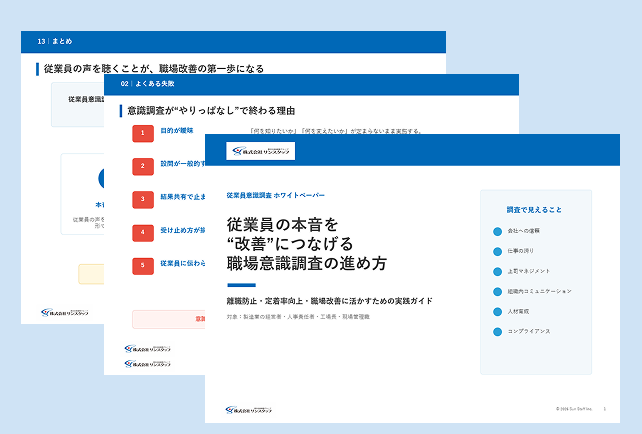Click the red number 3 badge
The width and height of the screenshot is (642, 434).
coord(143,200)
